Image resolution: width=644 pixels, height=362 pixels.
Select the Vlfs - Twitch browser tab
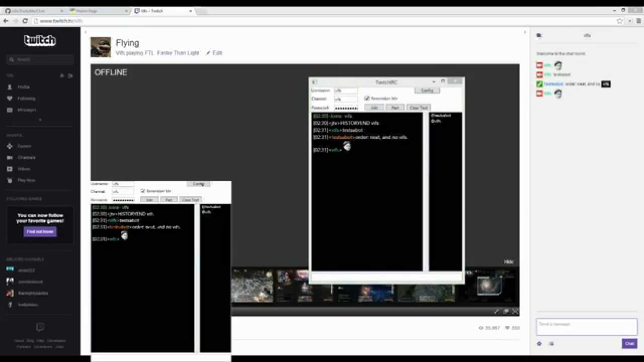163,11
